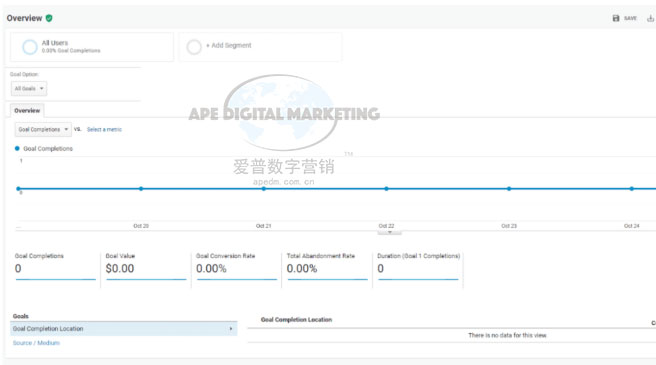
Task: Click the 'There is no data for this view' text
Action: [507, 335]
